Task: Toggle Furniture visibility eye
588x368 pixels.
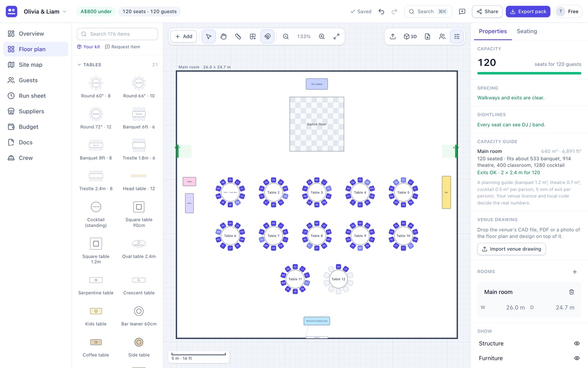Action: pyautogui.click(x=577, y=358)
